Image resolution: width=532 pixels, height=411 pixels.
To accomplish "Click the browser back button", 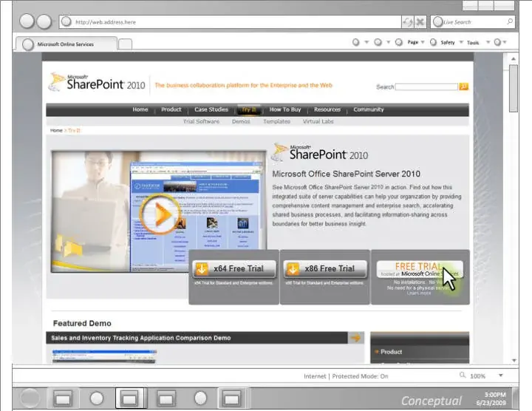I will tap(27, 21).
